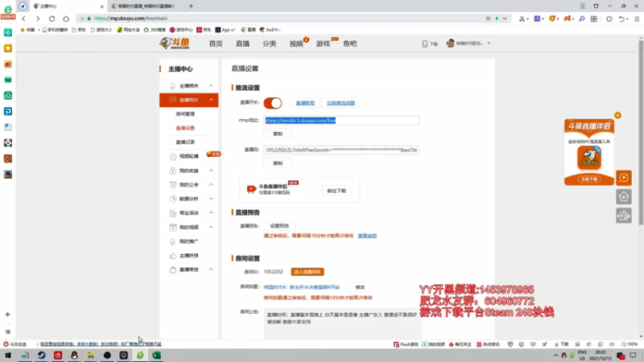Focus the rtmp地址 address field
Image resolution: width=644 pixels, height=362 pixels.
(341, 120)
